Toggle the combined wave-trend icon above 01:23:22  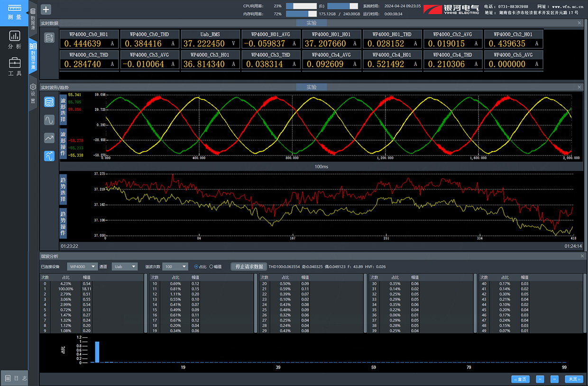tap(49, 156)
